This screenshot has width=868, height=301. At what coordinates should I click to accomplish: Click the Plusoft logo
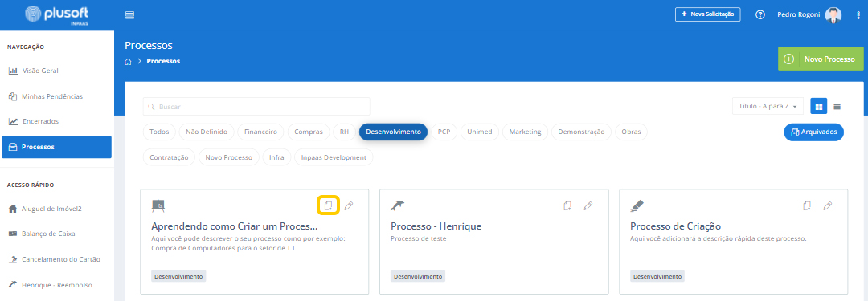click(57, 15)
